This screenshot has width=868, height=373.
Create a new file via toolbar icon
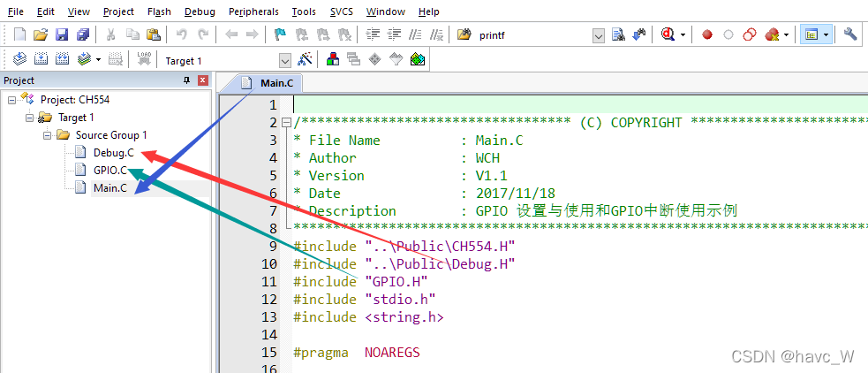[x=20, y=35]
